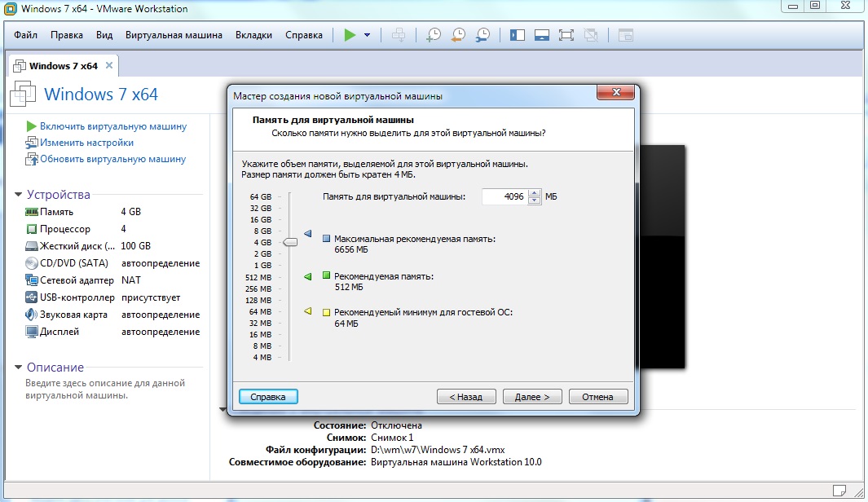Click the large VM icon beside the Windows 7 x64 heading
Viewport: 868px width, 502px height.
pos(24,94)
